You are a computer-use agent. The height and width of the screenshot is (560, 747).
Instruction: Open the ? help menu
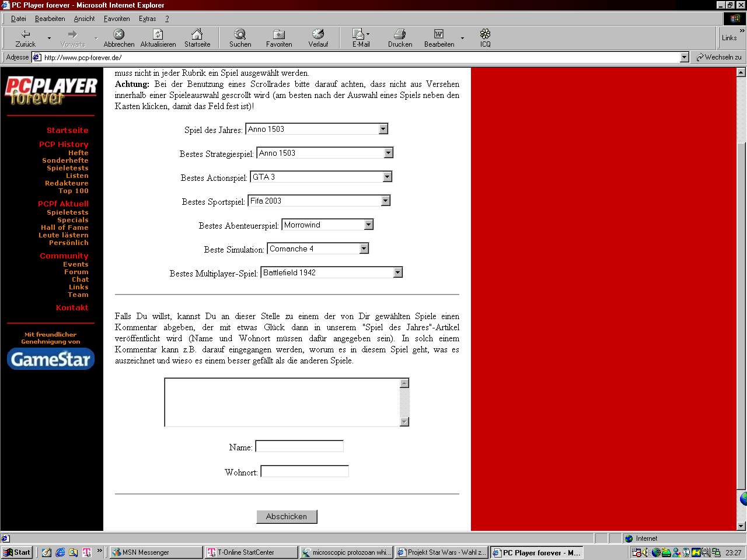tap(167, 19)
